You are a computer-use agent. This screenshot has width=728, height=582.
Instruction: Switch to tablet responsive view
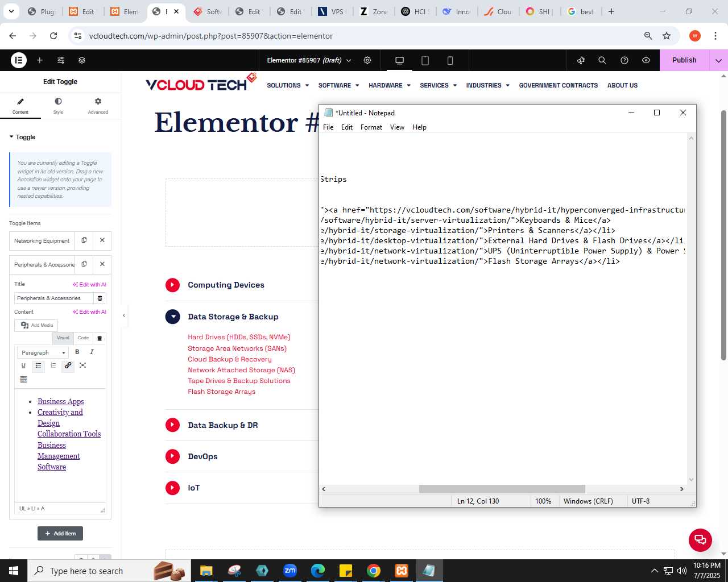pos(425,60)
